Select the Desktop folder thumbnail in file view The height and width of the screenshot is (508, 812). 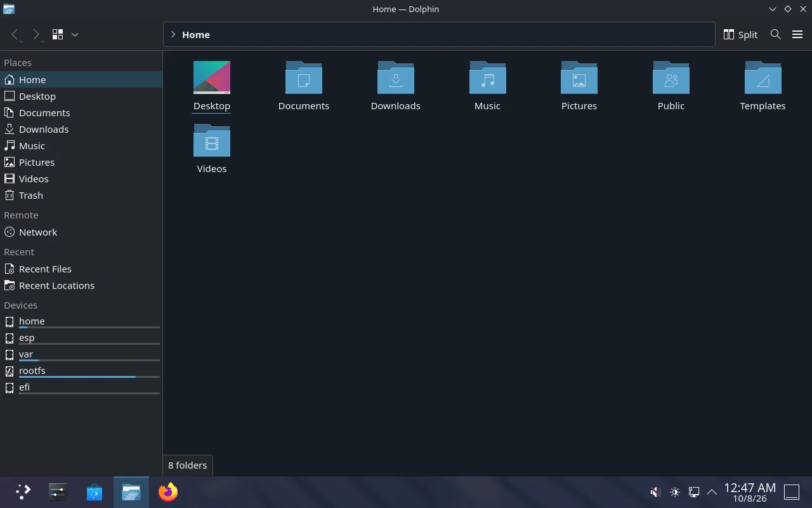(212, 77)
